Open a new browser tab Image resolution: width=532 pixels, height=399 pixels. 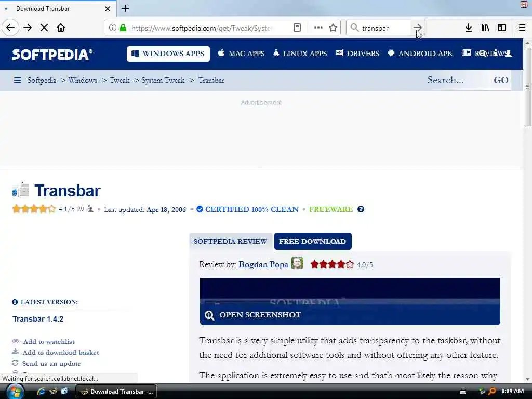coord(125,8)
